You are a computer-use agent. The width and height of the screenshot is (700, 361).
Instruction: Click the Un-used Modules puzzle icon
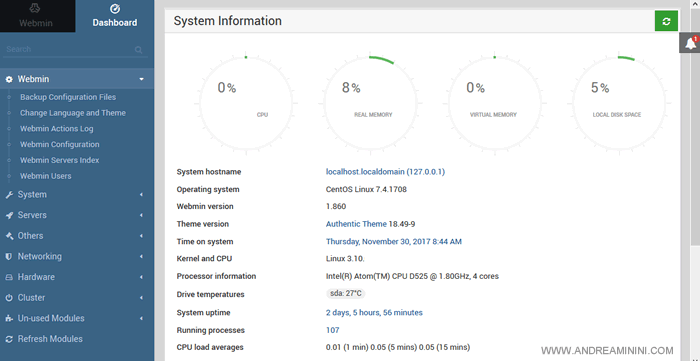[x=9, y=319]
